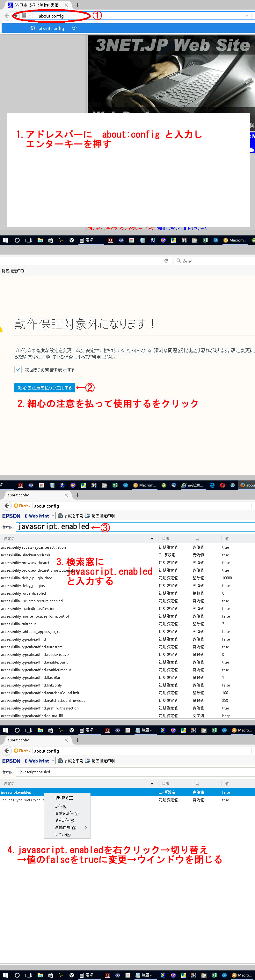Image resolution: width=255 pixels, height=980 pixels.
Task: Open a new tab beside the 3NET tab
Action: [x=77, y=5]
